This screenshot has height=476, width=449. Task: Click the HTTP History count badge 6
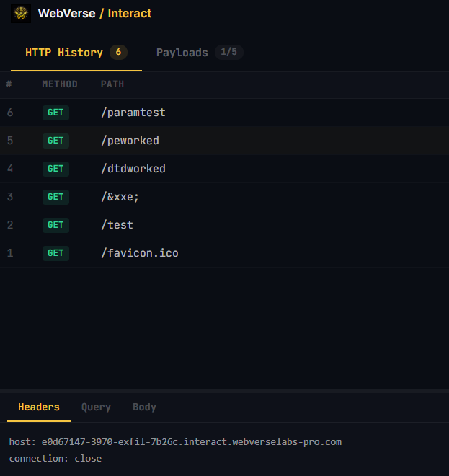(118, 52)
